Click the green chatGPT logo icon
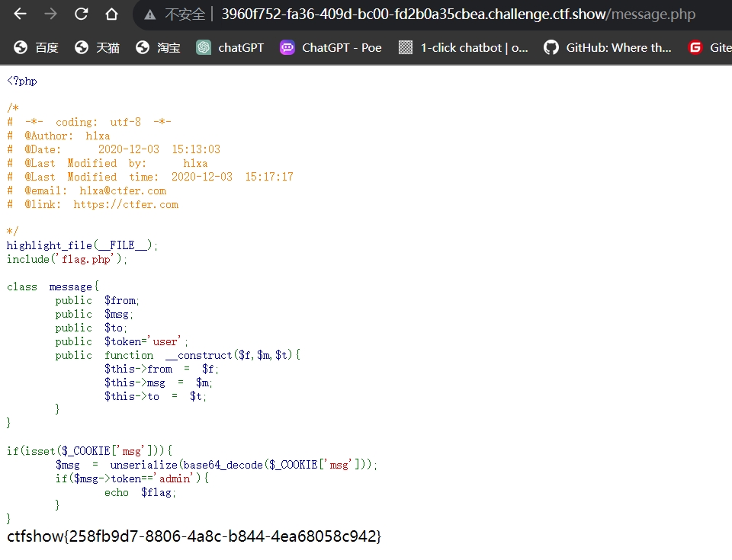This screenshot has width=732, height=560. [x=204, y=47]
